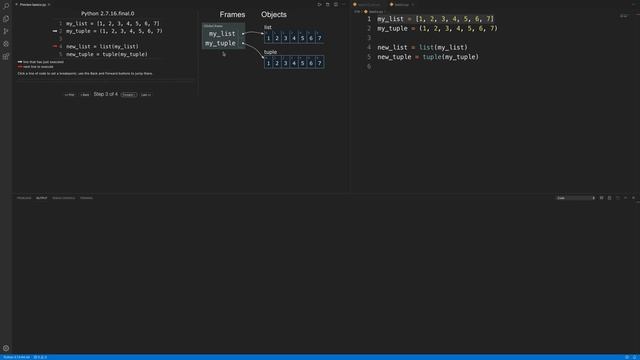The height and width of the screenshot is (360, 640).
Task: Click the First step button in the visualizer
Action: pyautogui.click(x=69, y=95)
